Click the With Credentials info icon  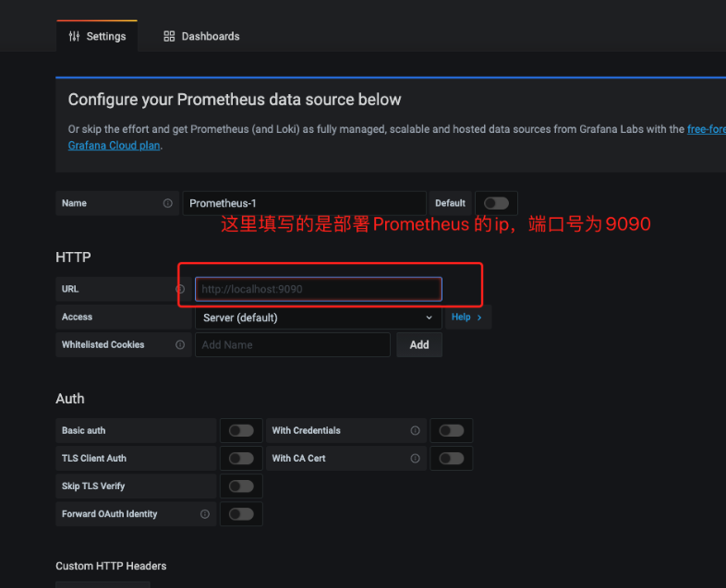[x=416, y=431]
